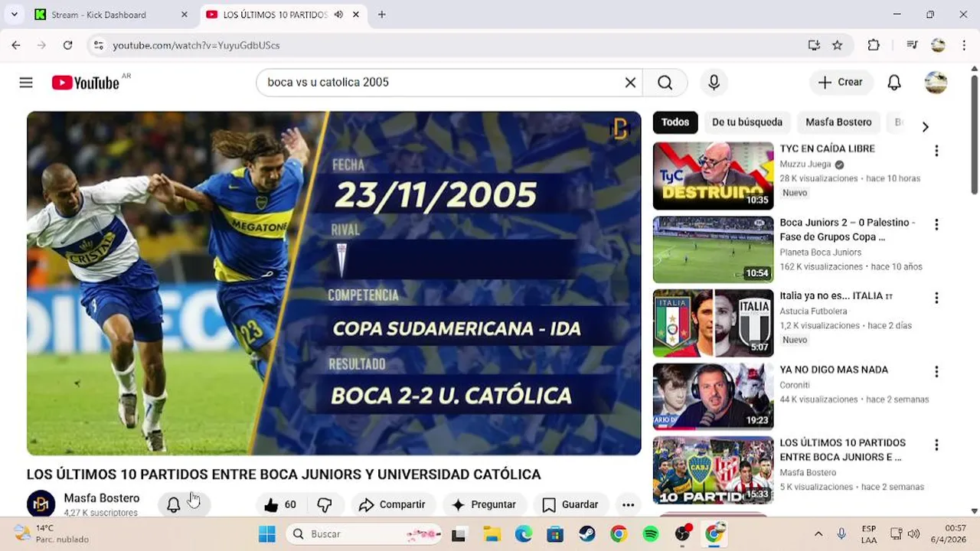
Task: Dislike the video with thumbs-down icon
Action: click(325, 504)
